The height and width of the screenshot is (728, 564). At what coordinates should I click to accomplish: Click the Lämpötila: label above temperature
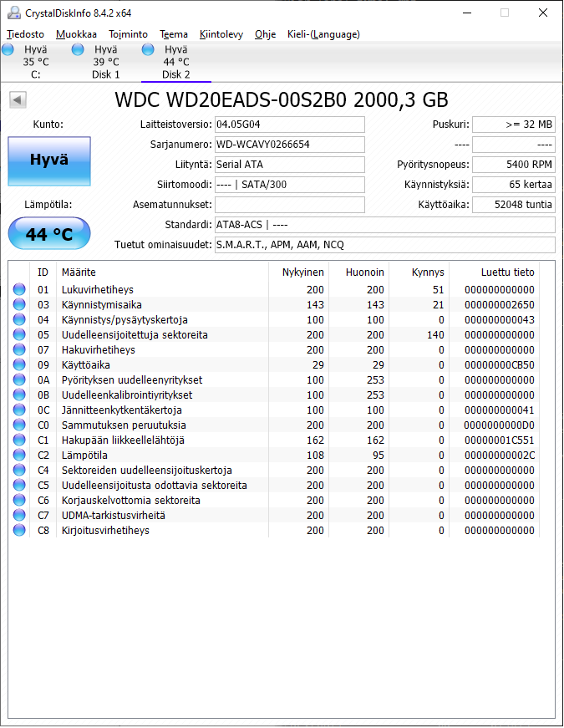click(x=48, y=204)
